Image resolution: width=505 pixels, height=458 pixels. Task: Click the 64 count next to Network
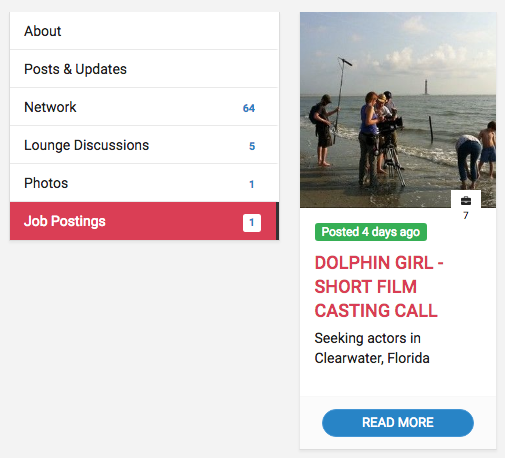point(249,108)
